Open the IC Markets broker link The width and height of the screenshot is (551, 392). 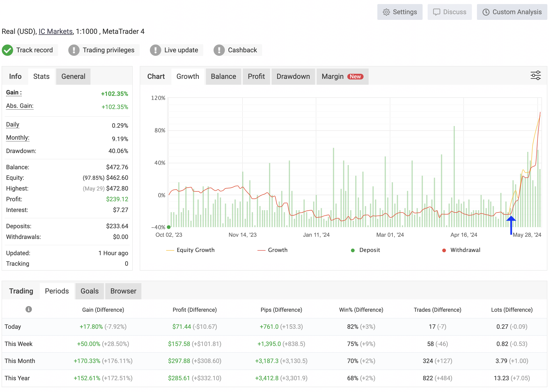pyautogui.click(x=56, y=31)
